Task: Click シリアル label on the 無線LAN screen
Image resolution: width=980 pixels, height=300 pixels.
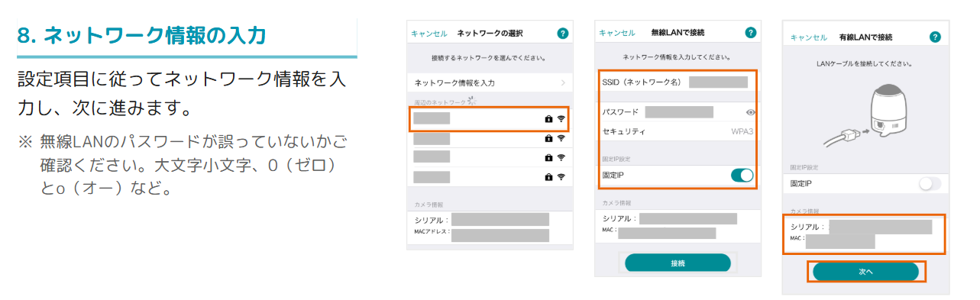Action: [619, 219]
